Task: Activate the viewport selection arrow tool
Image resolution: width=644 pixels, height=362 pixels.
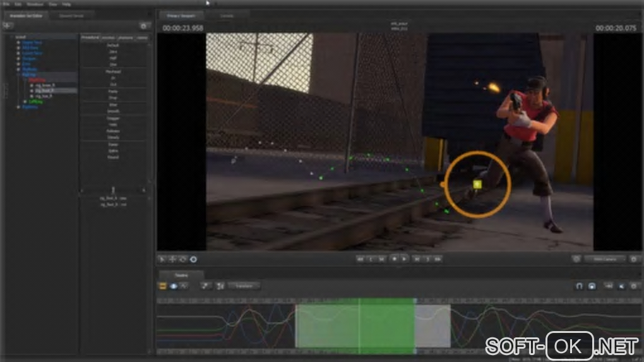Action: [162, 259]
